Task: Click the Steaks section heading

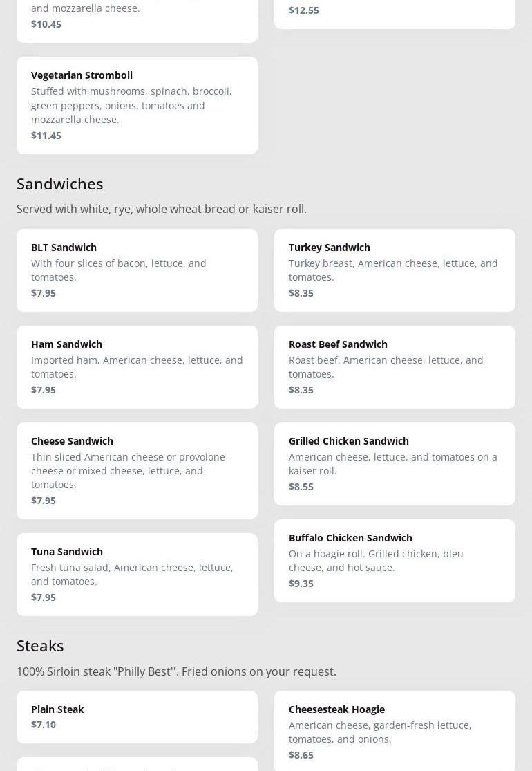Action: (40, 646)
